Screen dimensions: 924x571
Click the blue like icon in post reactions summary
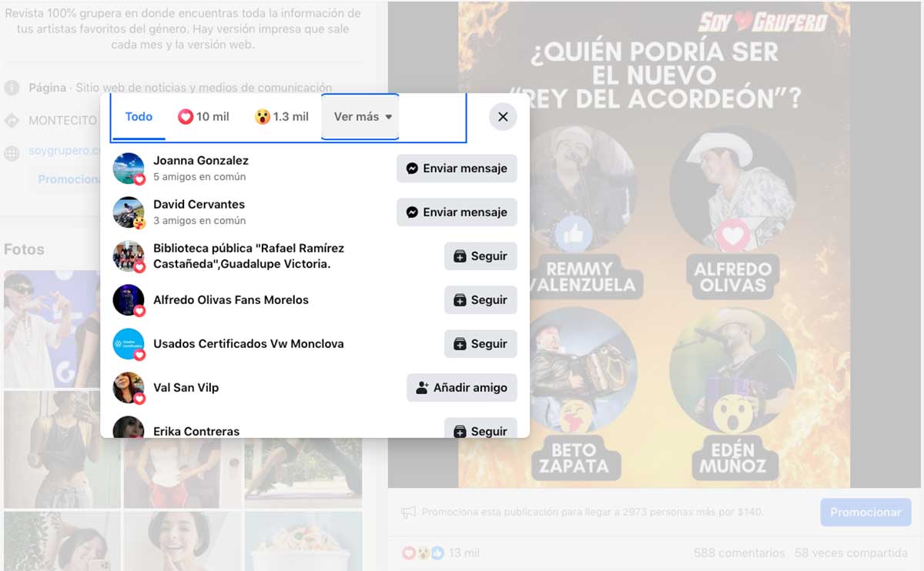(437, 553)
